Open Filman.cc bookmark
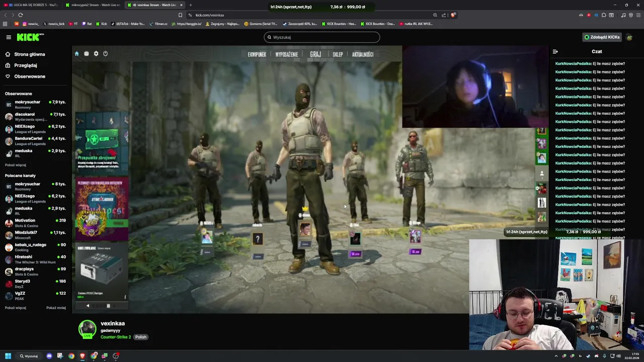 tap(159, 24)
